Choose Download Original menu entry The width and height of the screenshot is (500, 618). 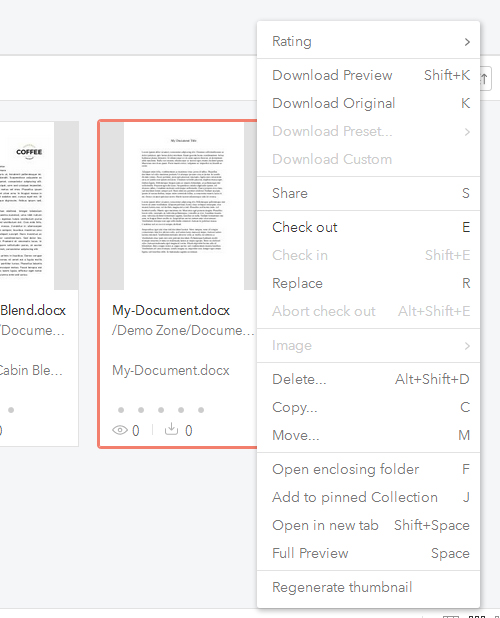click(368, 103)
